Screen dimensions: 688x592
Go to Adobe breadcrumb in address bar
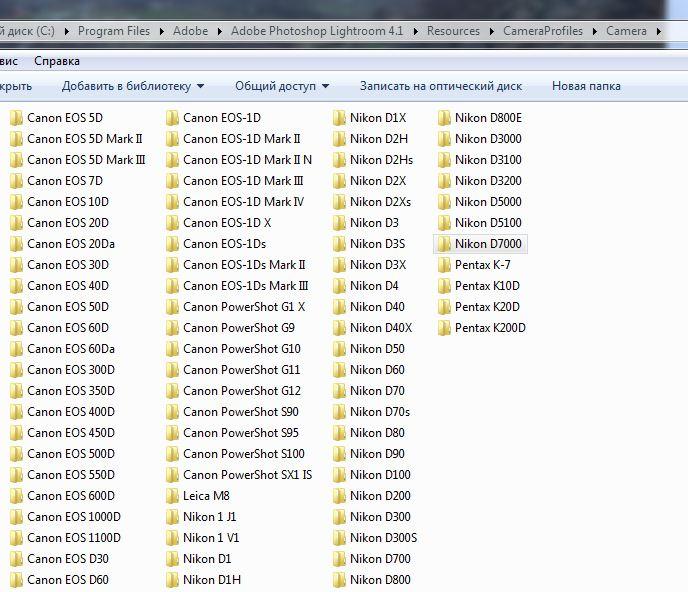click(x=190, y=31)
